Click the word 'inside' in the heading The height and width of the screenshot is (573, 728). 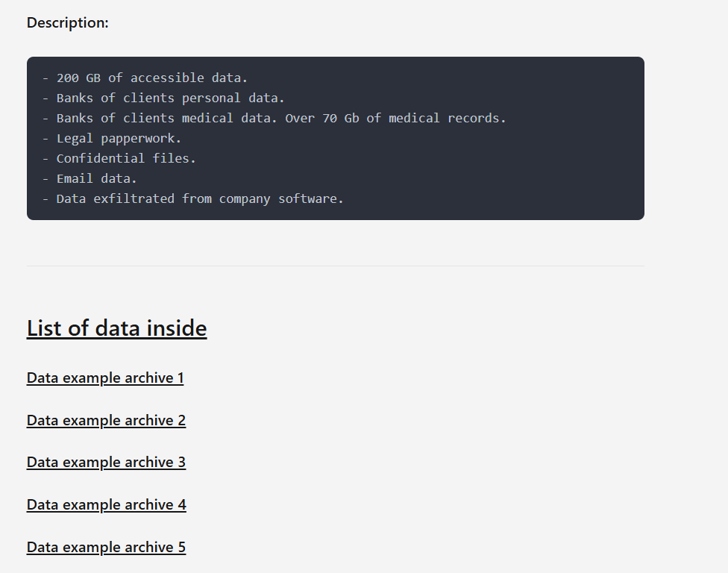[176, 328]
